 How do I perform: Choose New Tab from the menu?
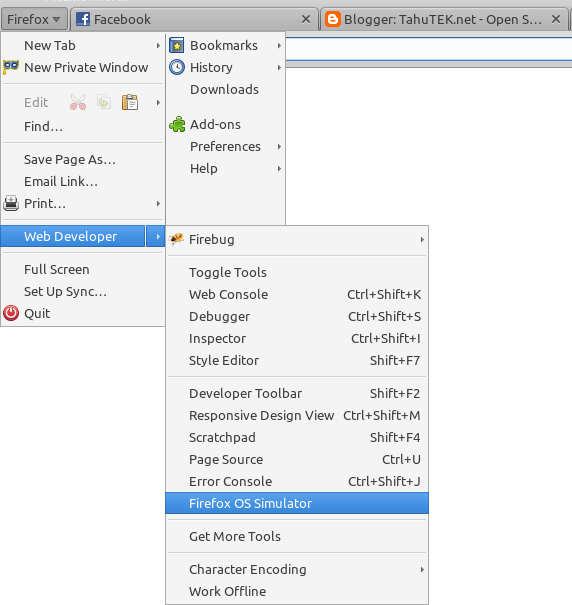click(x=83, y=46)
